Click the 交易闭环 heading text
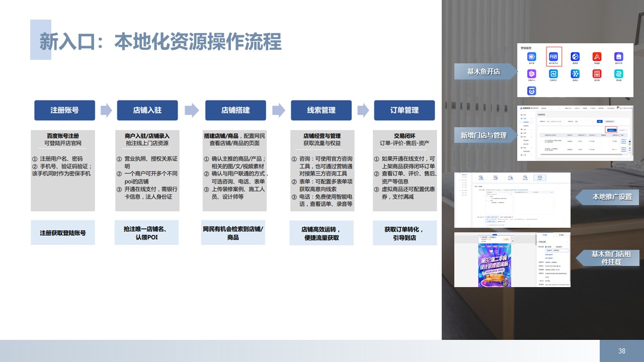This screenshot has height=362, width=644. click(405, 136)
